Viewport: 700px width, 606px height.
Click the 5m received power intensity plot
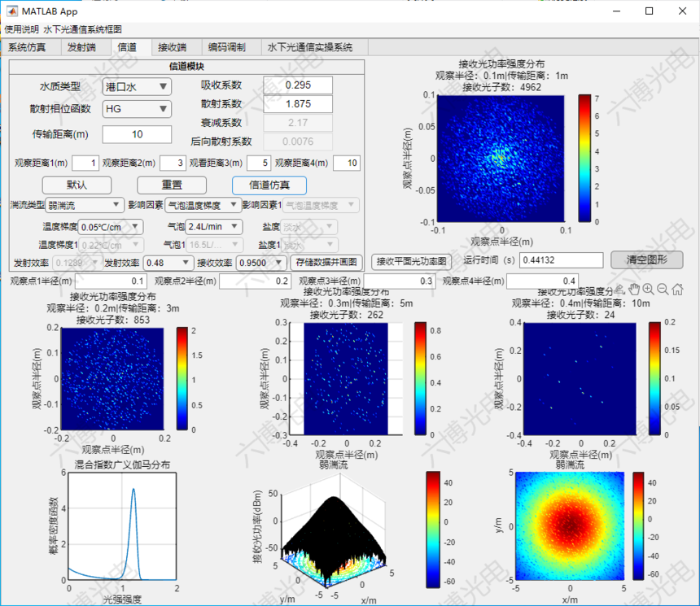pos(346,378)
